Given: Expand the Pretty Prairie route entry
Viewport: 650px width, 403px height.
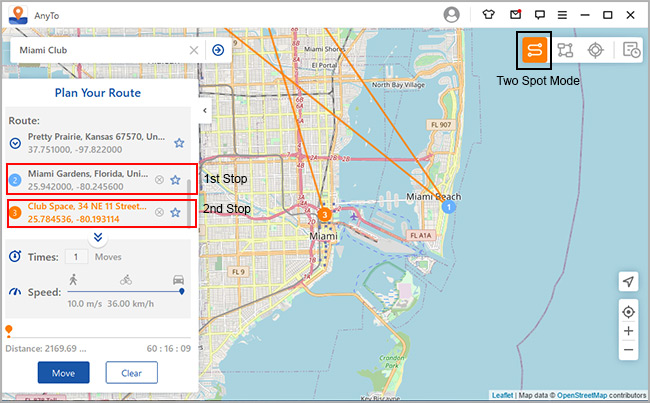Looking at the screenshot, I should (15, 143).
